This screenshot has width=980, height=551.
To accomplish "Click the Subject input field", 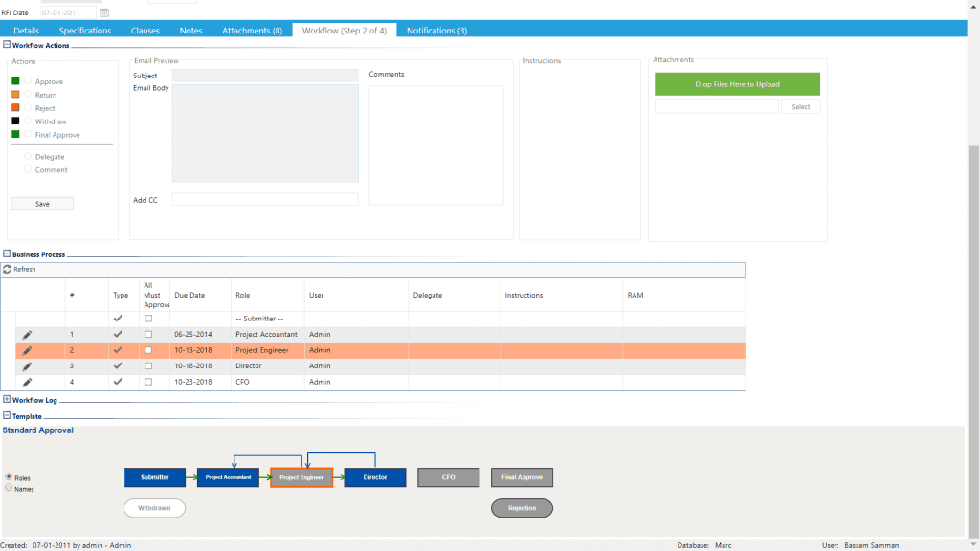I will [265, 76].
